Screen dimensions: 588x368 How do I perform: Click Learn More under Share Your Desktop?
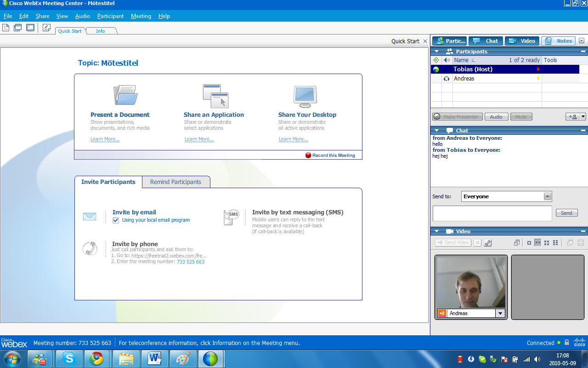(x=293, y=139)
